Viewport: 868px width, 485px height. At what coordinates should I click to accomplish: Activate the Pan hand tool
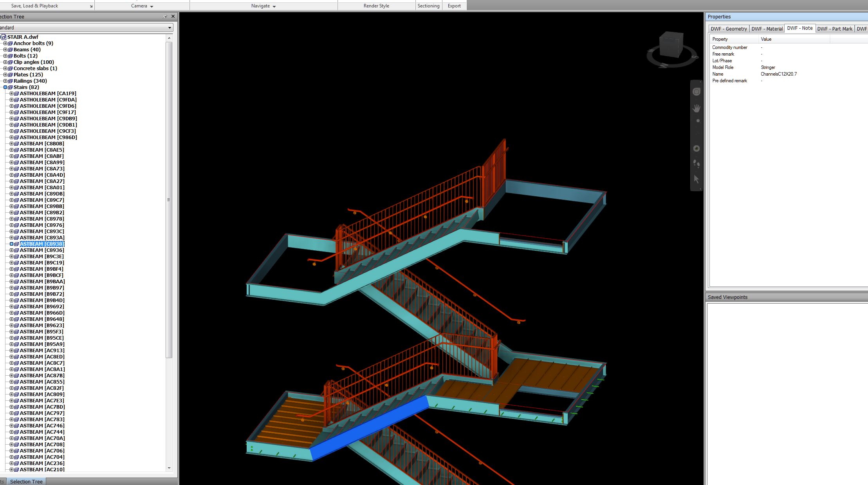coord(697,108)
